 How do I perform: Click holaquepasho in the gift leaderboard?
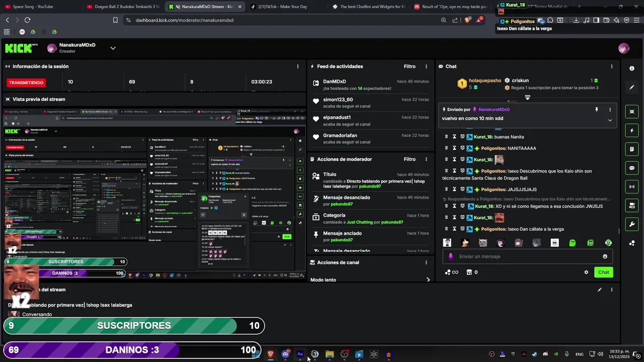[x=485, y=80]
